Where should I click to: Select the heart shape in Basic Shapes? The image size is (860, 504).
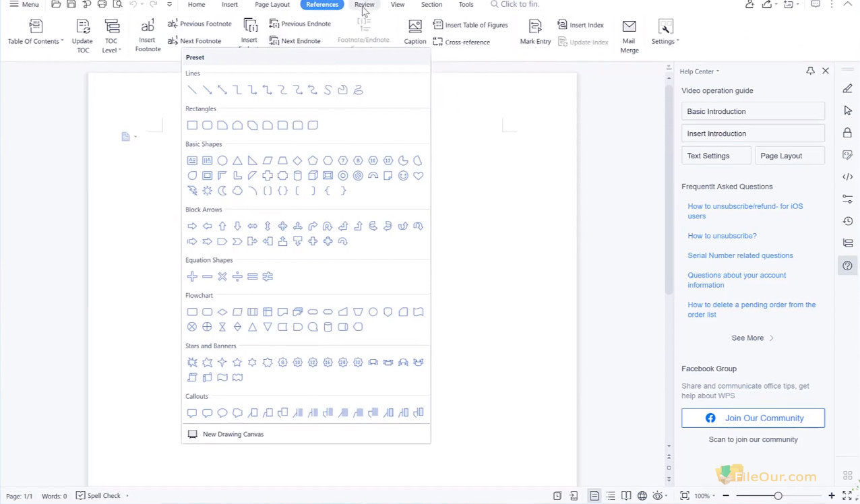pos(418,176)
